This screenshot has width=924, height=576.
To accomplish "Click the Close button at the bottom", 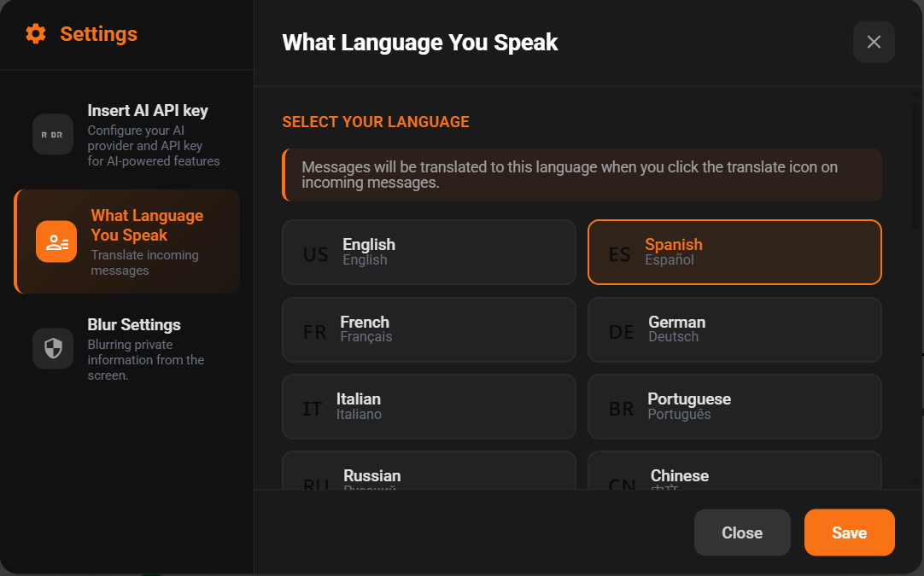I will point(741,532).
